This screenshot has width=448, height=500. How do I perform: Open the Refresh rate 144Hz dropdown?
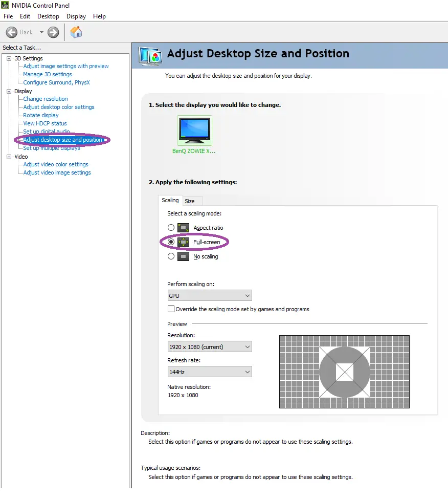210,372
